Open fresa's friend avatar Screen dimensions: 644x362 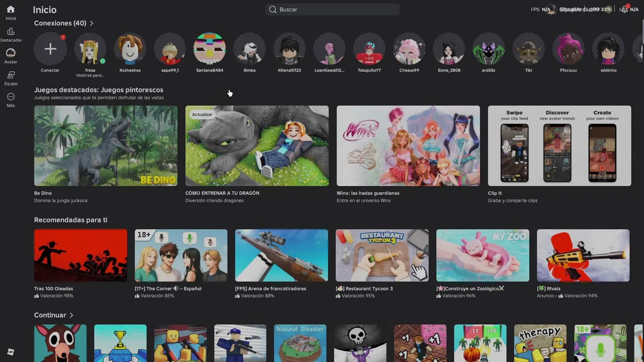(x=90, y=49)
